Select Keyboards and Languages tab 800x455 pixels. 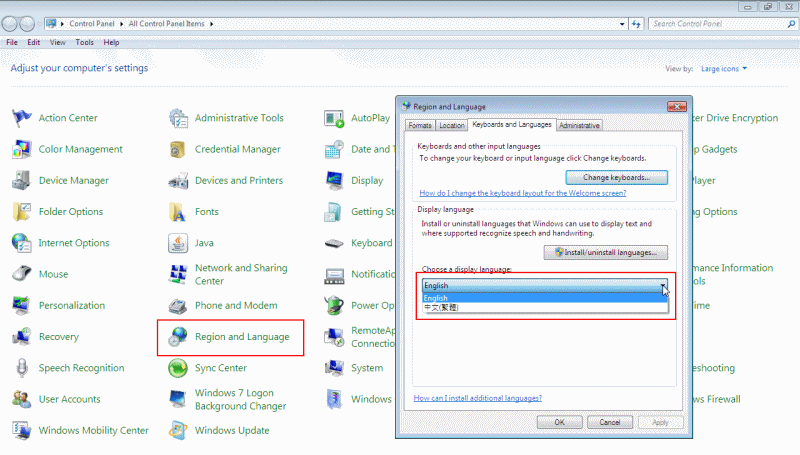click(x=512, y=124)
